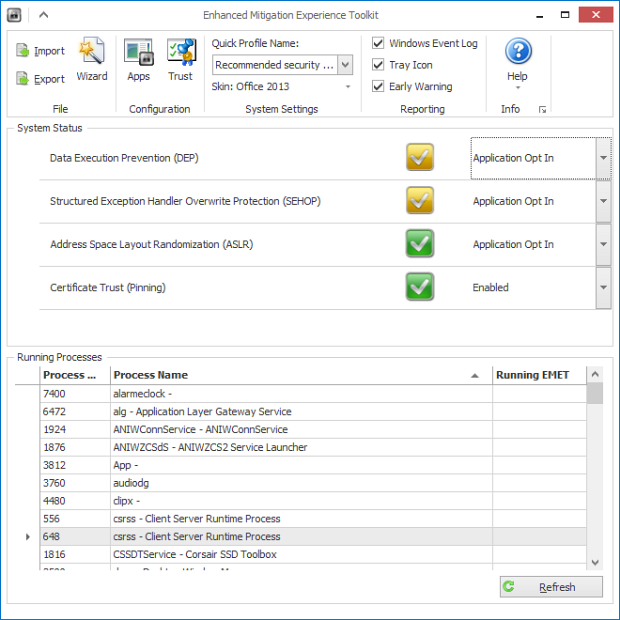The image size is (620, 620).
Task: Click process ID 3812 cell
Action: coord(75,465)
